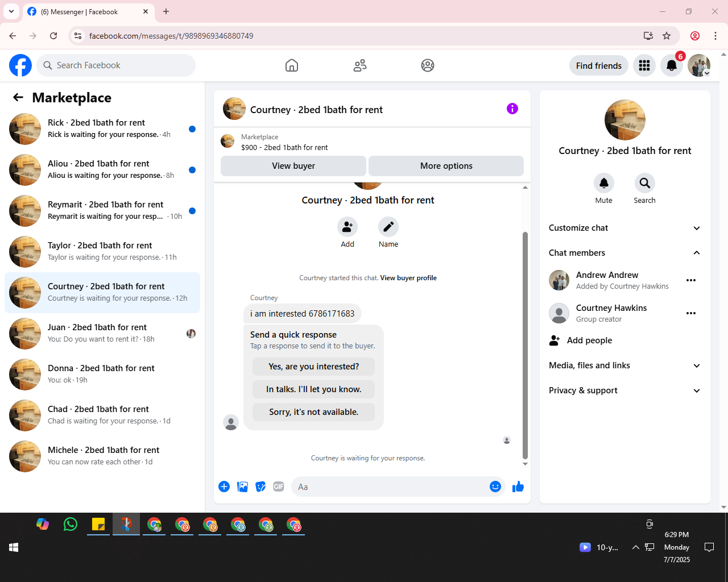This screenshot has width=728, height=582.
Task: Send a thumbs-up like
Action: pos(518,487)
